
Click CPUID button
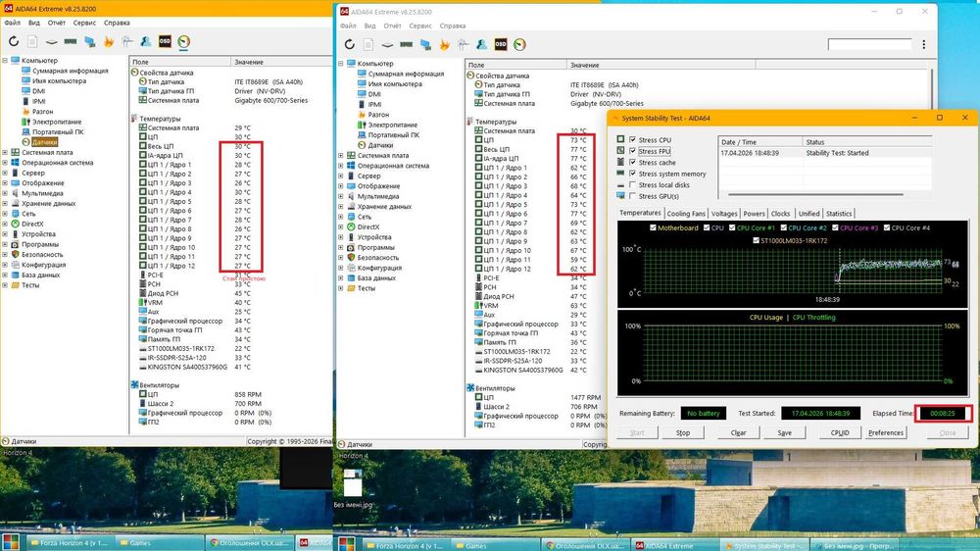[840, 432]
